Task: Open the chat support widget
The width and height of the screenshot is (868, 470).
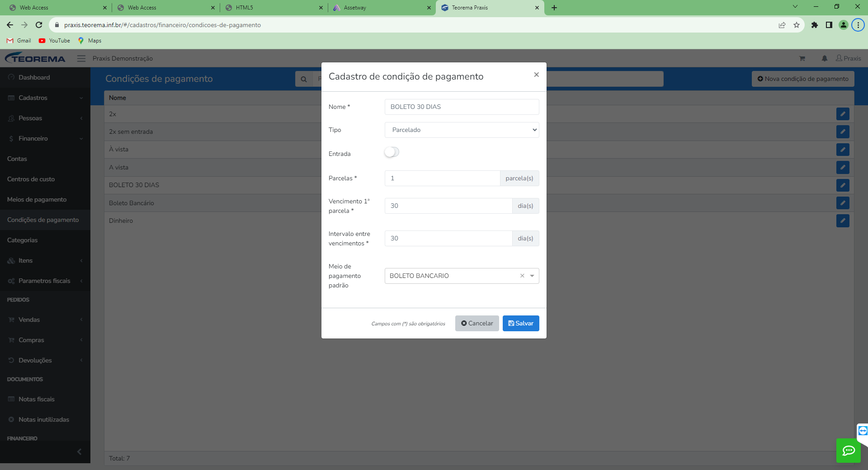Action: tap(849, 451)
